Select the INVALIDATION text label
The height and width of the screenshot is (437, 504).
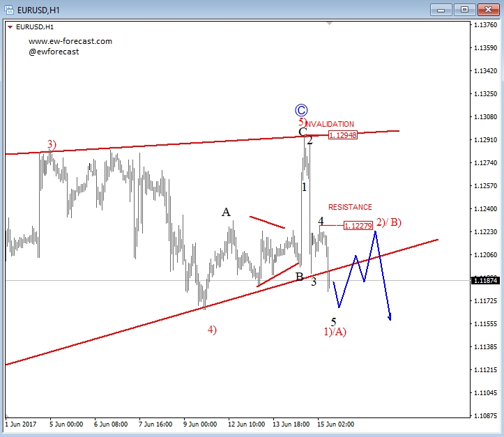coord(330,124)
